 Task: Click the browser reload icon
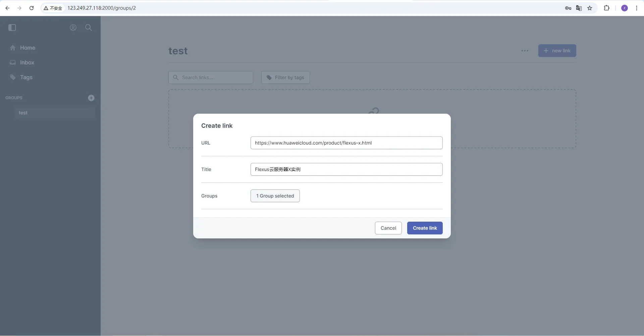click(32, 8)
